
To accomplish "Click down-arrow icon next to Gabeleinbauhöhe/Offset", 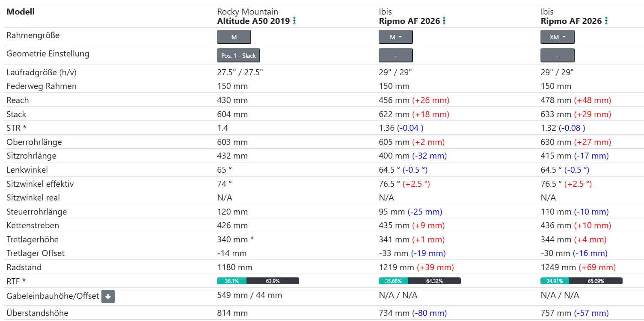I will point(108,296).
